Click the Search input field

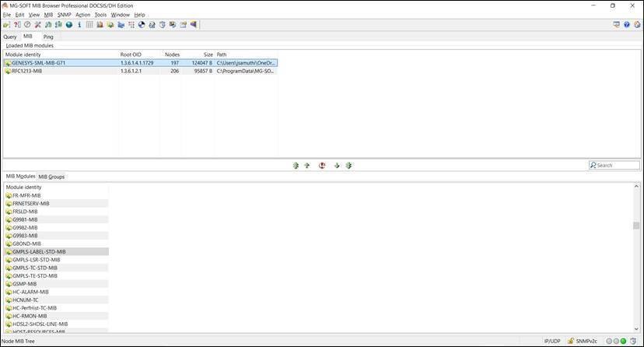618,165
